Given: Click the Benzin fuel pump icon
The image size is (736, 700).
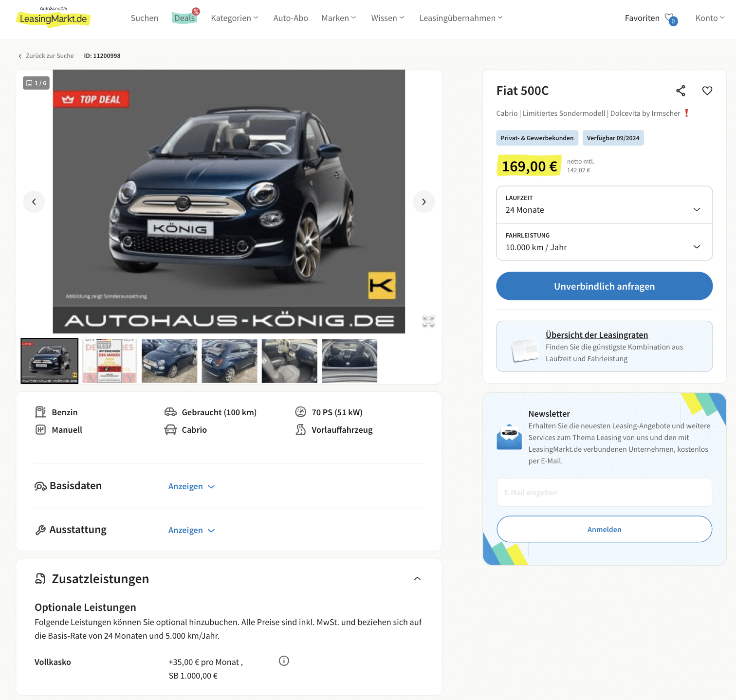Looking at the screenshot, I should (x=40, y=412).
